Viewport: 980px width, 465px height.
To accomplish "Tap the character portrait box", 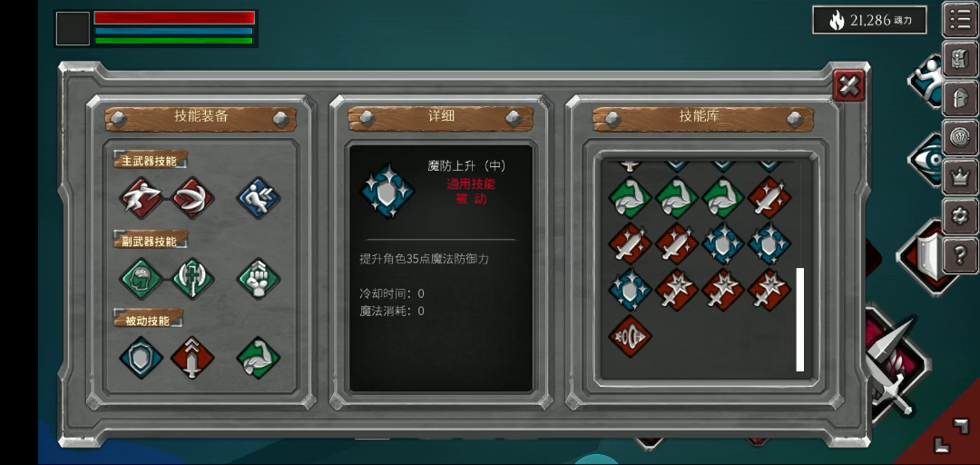I will (73, 28).
